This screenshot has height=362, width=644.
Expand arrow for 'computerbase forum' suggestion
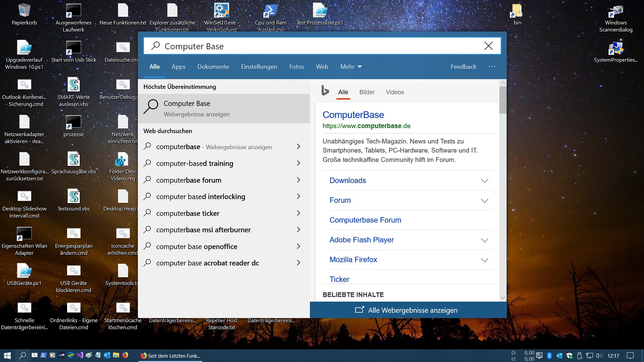click(x=299, y=180)
